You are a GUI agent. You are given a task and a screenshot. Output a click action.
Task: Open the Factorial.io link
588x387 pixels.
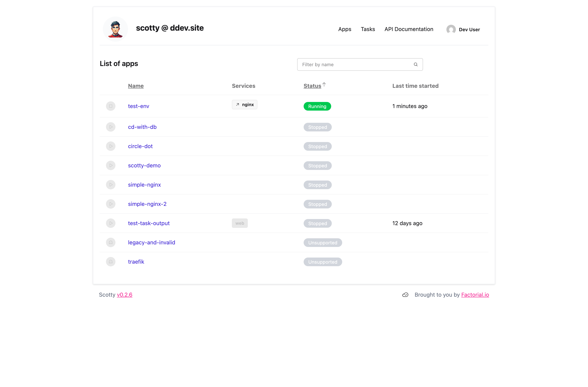click(x=475, y=295)
